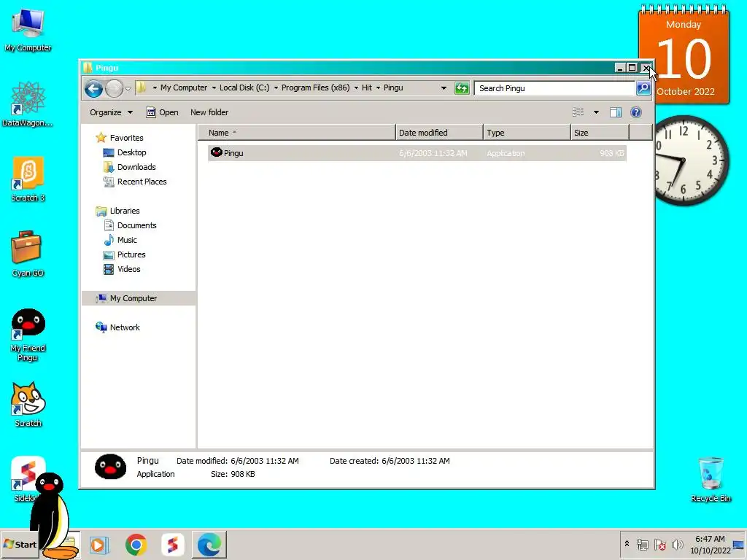This screenshot has height=560, width=747.
Task: Open the Organize menu
Action: pyautogui.click(x=111, y=112)
